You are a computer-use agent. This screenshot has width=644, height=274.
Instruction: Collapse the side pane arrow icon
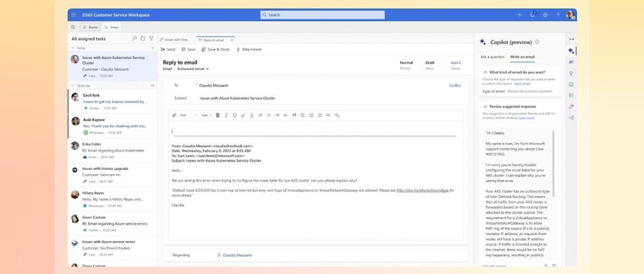tap(571, 39)
